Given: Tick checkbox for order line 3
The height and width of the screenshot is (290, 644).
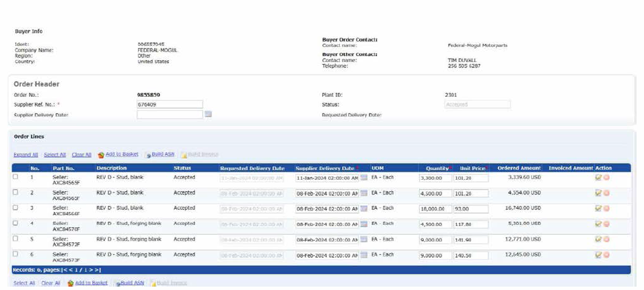Looking at the screenshot, I should tap(15, 208).
